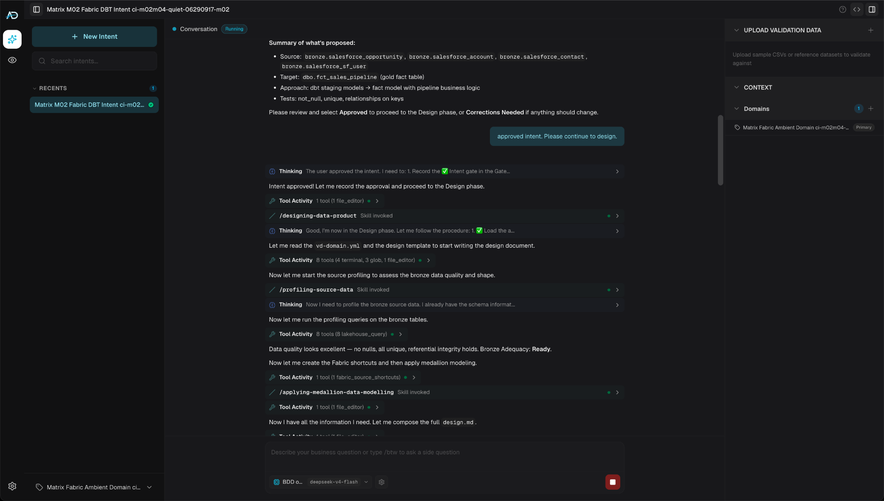Click the tag icon in bottom domain selector

coord(39,487)
